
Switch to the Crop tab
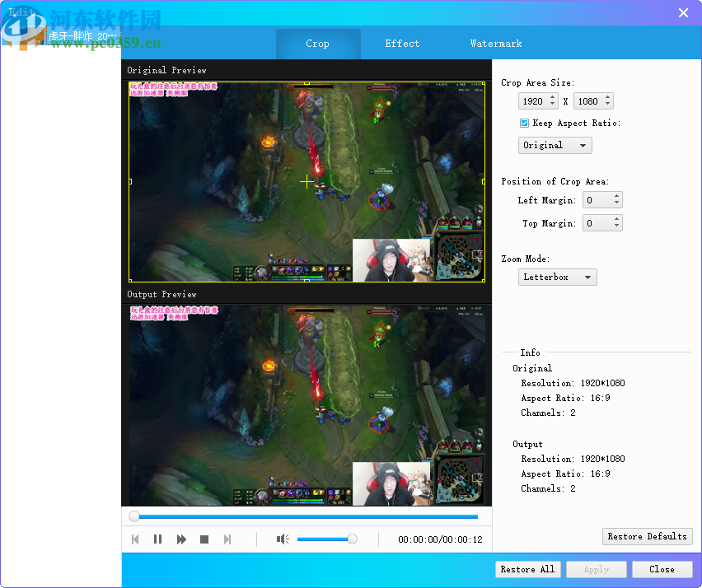pyautogui.click(x=318, y=44)
